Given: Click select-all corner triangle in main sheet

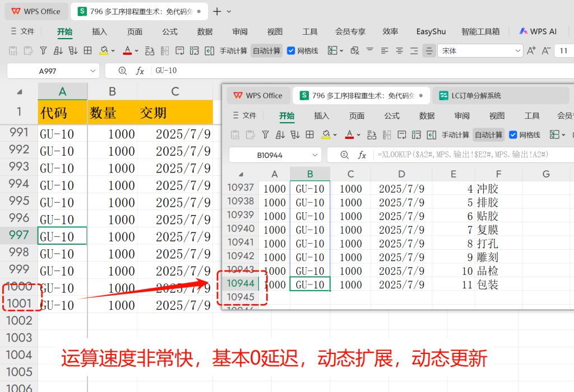Looking at the screenshot, I should (x=20, y=92).
